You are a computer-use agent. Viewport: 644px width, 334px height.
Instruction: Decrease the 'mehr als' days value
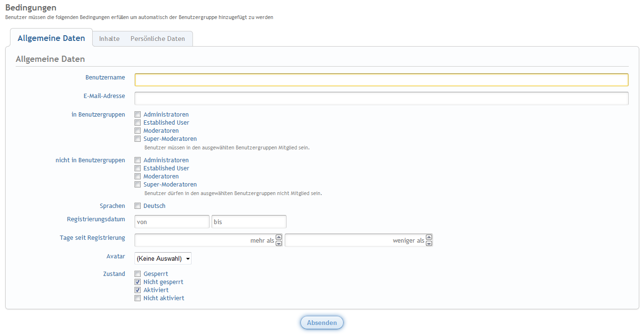coord(279,243)
